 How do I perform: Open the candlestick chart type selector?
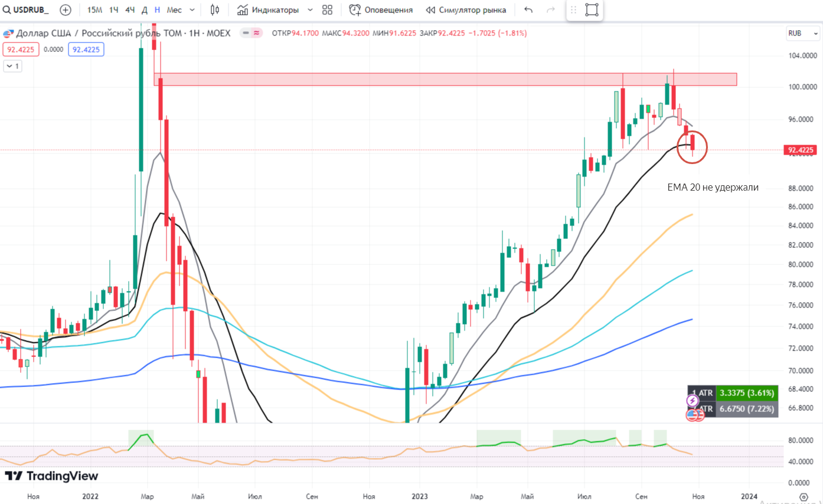point(215,10)
